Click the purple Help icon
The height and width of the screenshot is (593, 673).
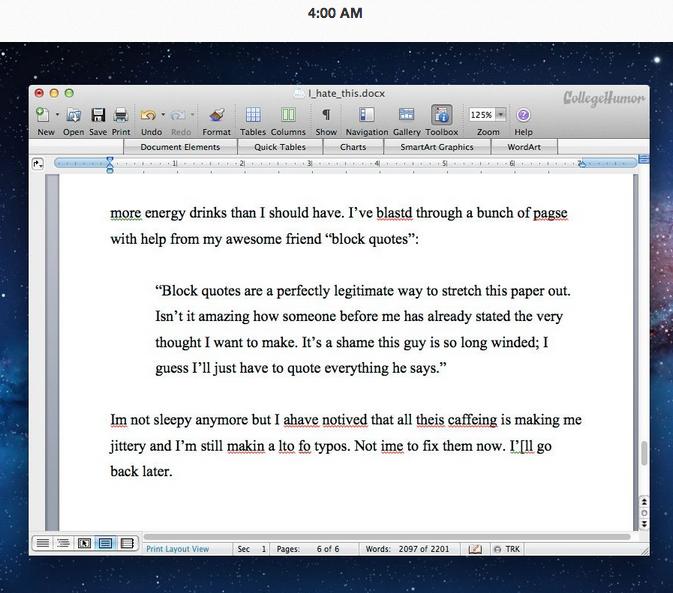[x=523, y=116]
